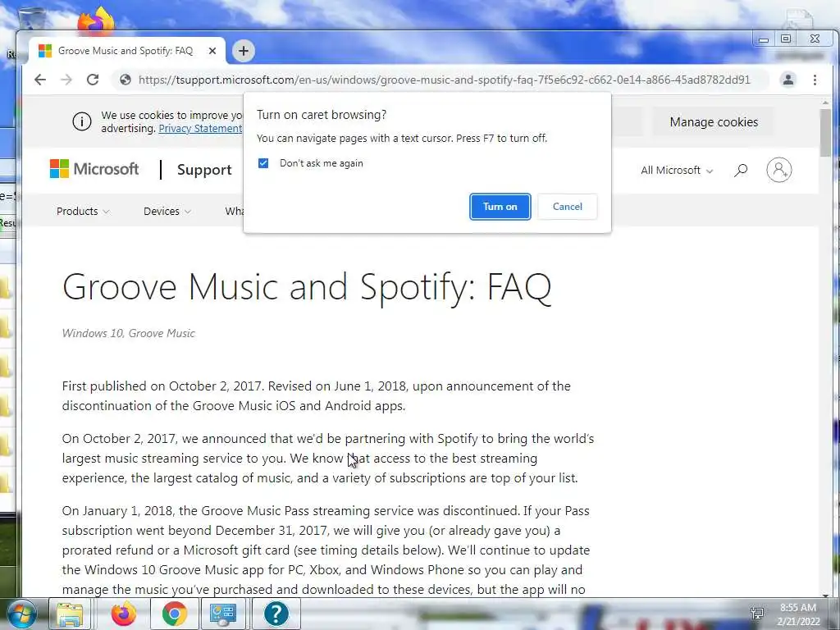
Task: Click the page vertical scrollbar thumb
Action: 825,132
